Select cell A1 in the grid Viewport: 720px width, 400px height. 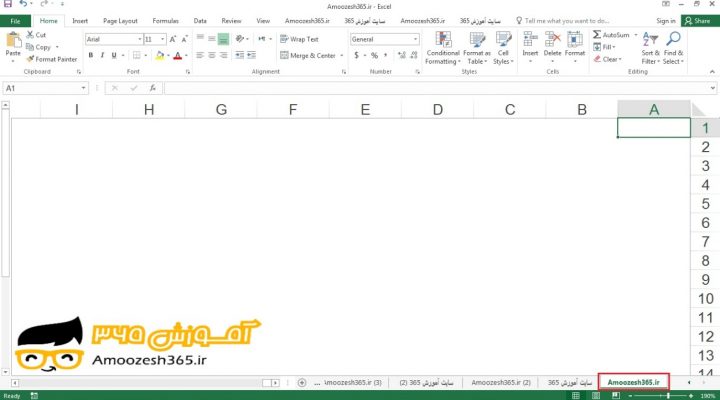pos(654,128)
